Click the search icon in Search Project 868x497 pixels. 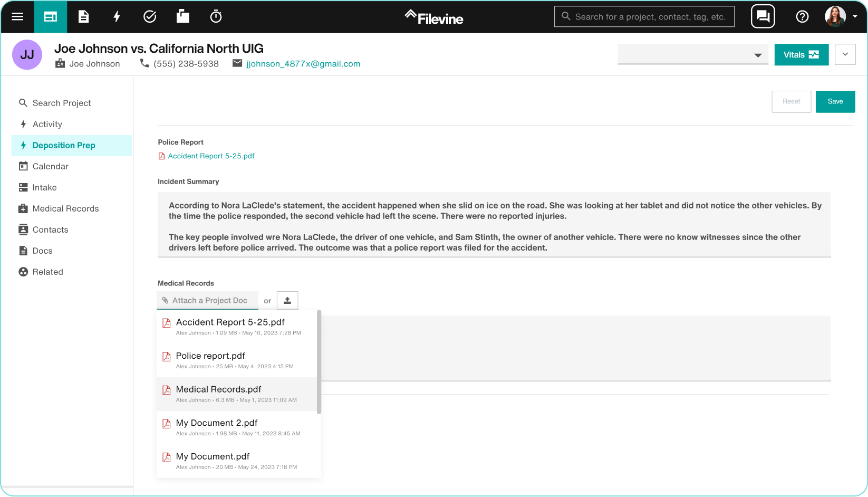pyautogui.click(x=23, y=103)
